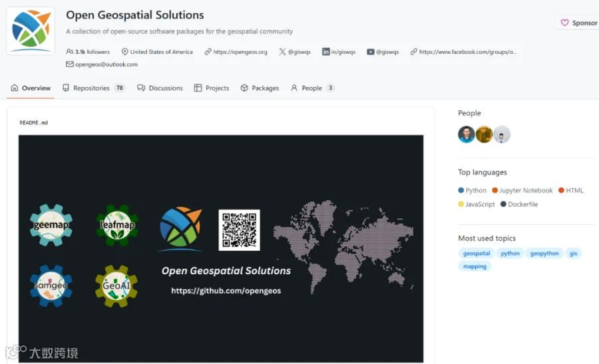Viewport: 599px width, 364px height.
Task: Click the https://github.com/opengeos banner text
Action: click(226, 291)
